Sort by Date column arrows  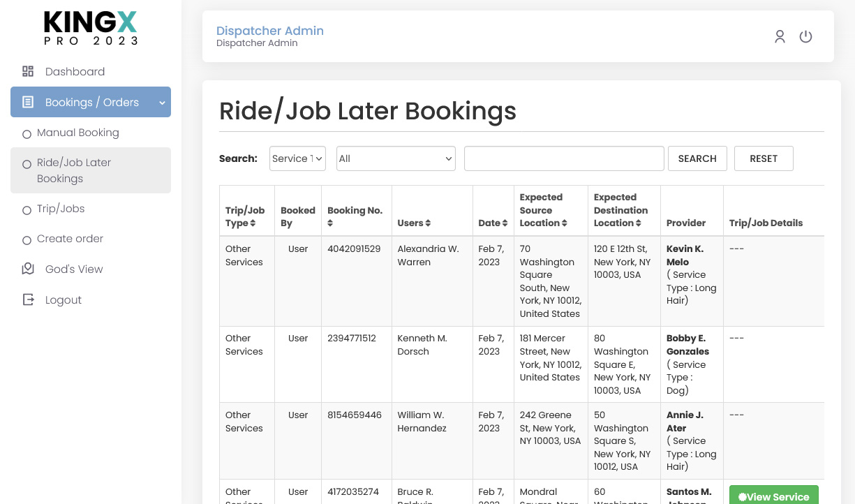(x=505, y=223)
